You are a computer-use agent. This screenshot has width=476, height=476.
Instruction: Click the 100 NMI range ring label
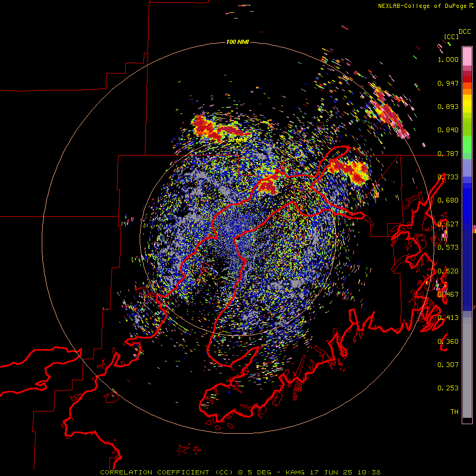click(237, 42)
